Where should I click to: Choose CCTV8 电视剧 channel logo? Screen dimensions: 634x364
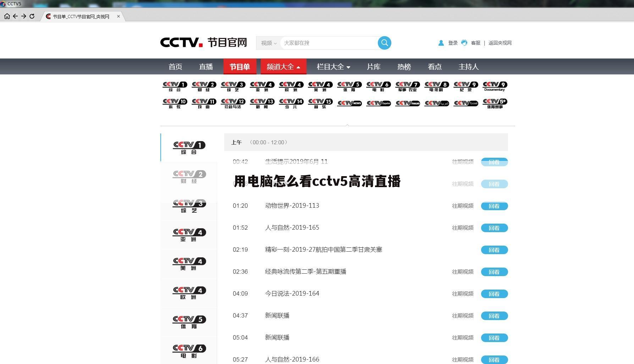click(437, 86)
